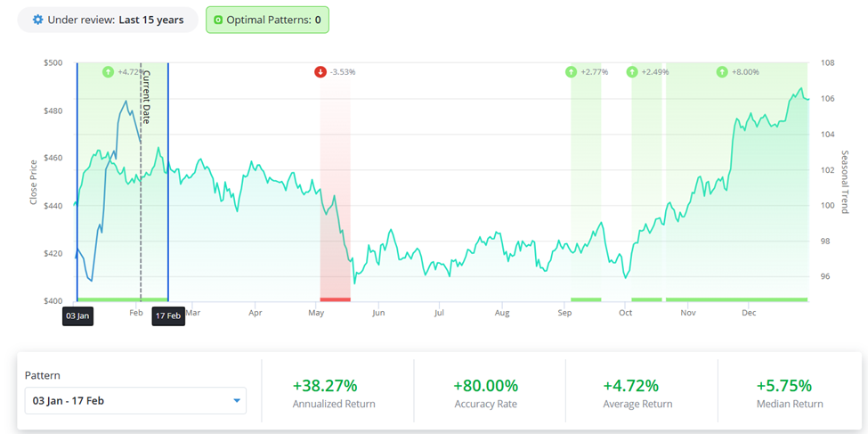Click the +2.49% pattern label
The image size is (868, 434).
point(655,72)
